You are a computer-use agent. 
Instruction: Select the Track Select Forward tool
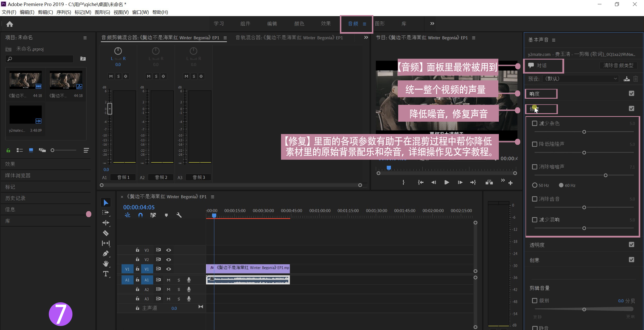(106, 213)
